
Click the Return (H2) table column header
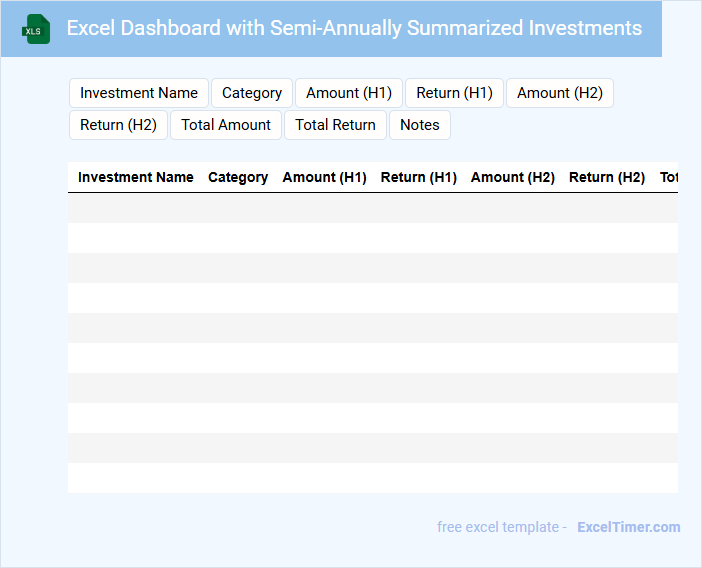coord(607,177)
